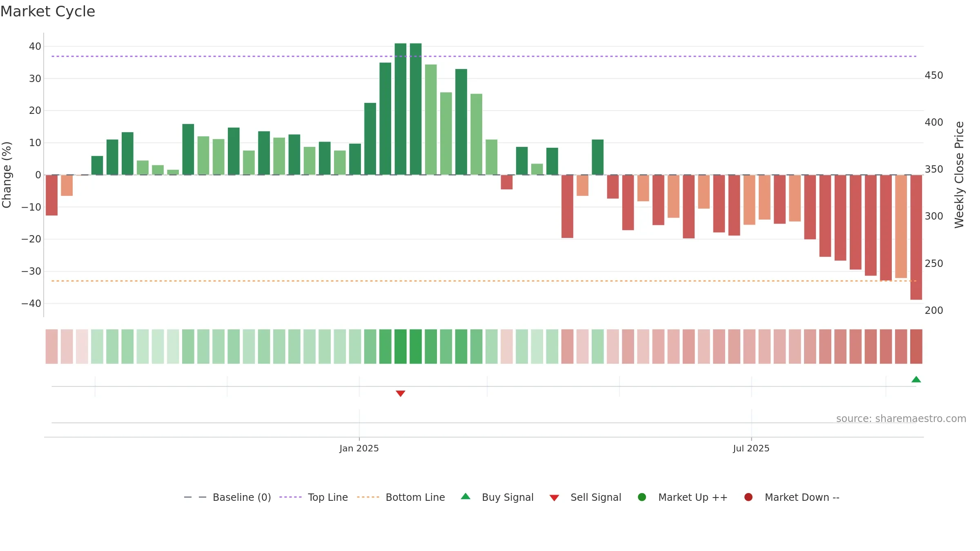Toggle the Buy Signal legend entry
Screen dimensions: 980x551
tap(497, 497)
